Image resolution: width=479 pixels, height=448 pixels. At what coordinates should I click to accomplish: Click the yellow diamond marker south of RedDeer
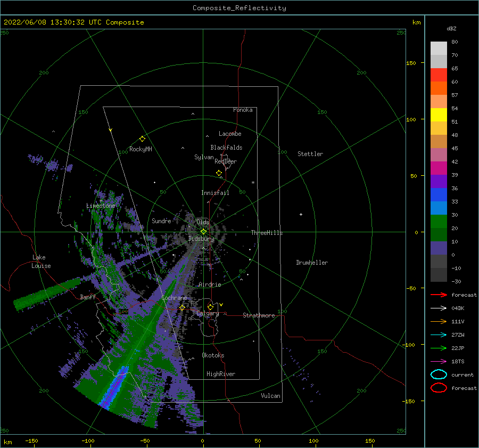219,173
